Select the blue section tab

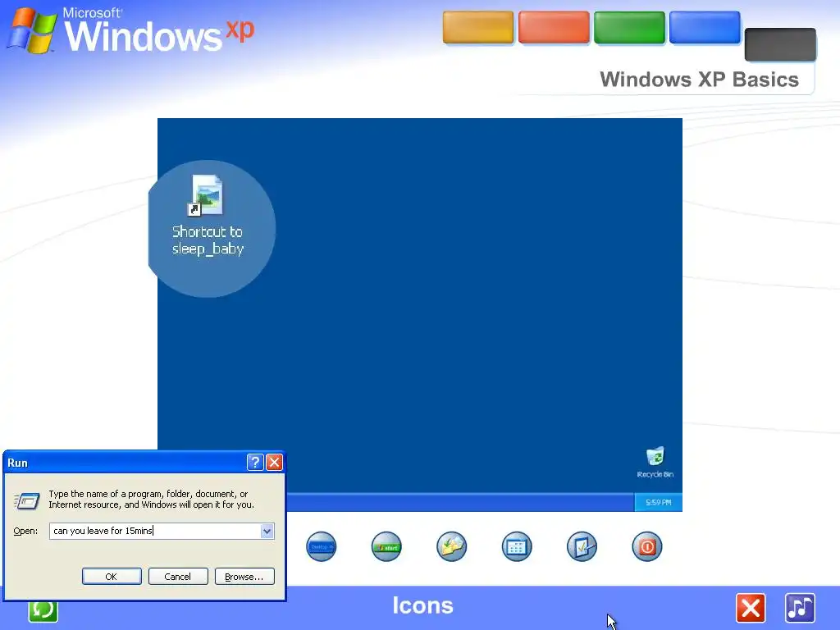coord(705,27)
